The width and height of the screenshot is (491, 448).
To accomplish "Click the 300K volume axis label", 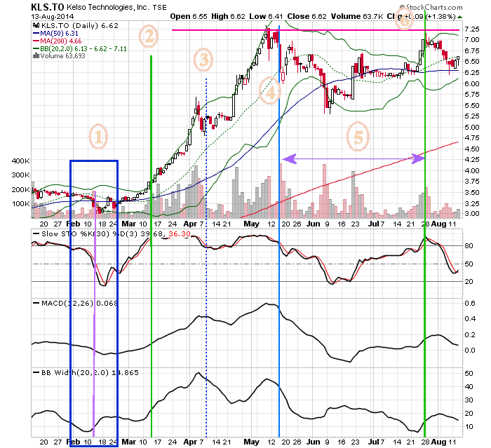I will (20, 175).
